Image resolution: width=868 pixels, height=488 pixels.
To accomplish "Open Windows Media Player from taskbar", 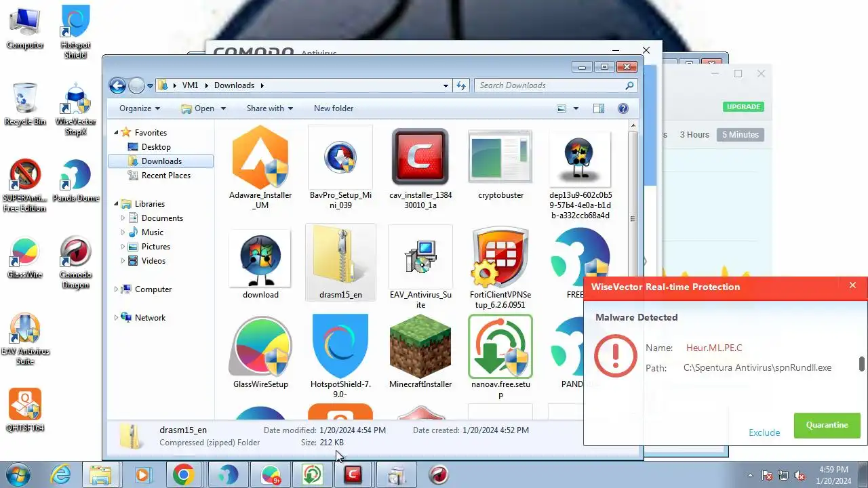I will pos(142,474).
